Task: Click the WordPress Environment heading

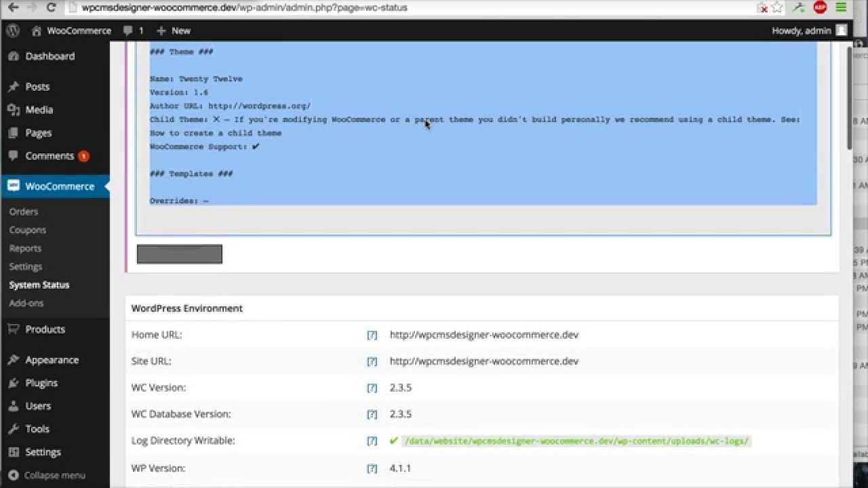Action: click(187, 308)
